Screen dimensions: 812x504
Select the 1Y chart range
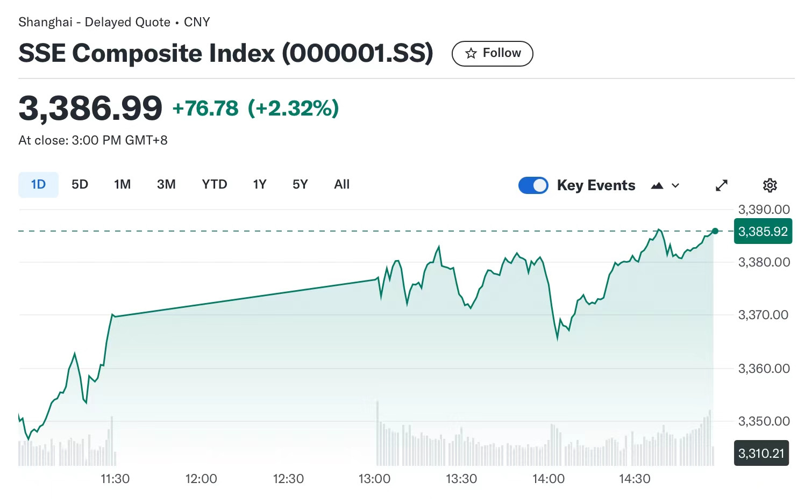point(260,184)
